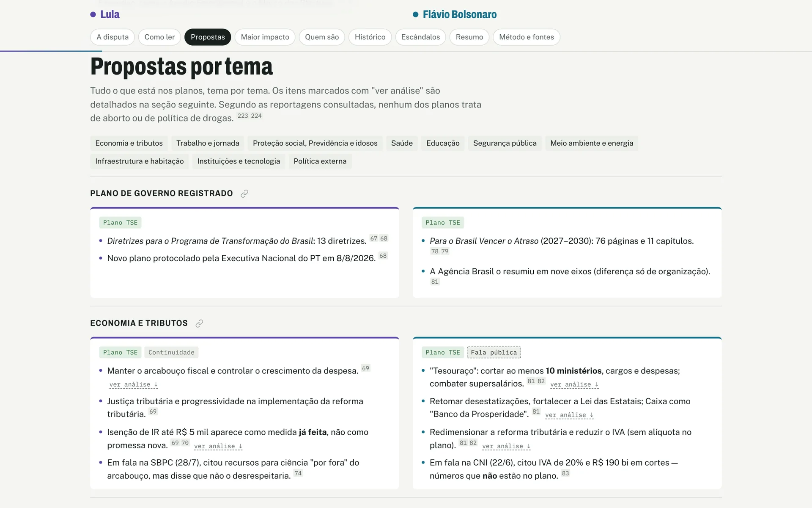Jump to Trabalho e jornada theme
This screenshot has width=812, height=508.
208,143
